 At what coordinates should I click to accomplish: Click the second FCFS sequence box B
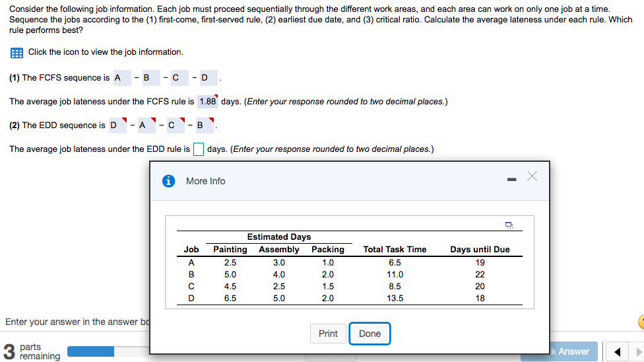click(x=151, y=78)
